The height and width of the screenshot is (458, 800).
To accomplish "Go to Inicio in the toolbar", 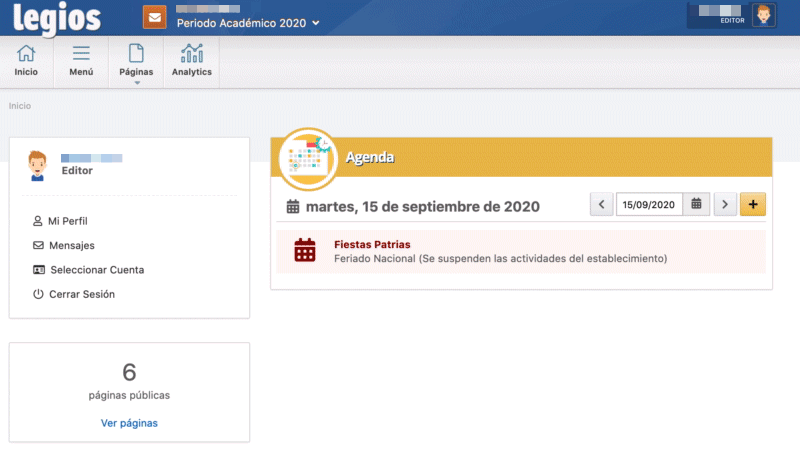I will click(26, 61).
